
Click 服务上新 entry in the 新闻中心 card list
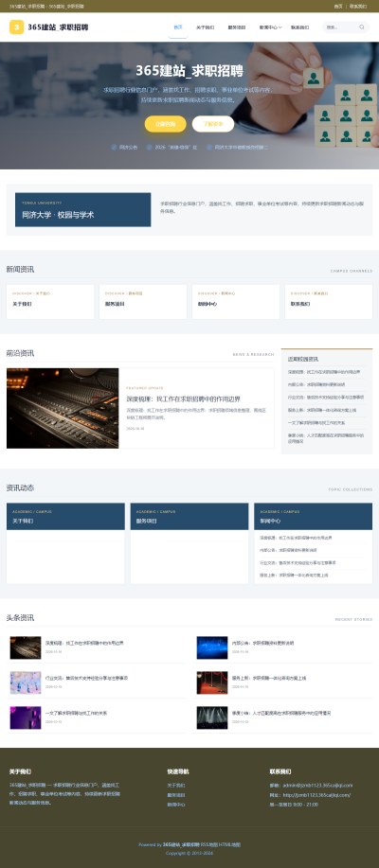coord(294,576)
